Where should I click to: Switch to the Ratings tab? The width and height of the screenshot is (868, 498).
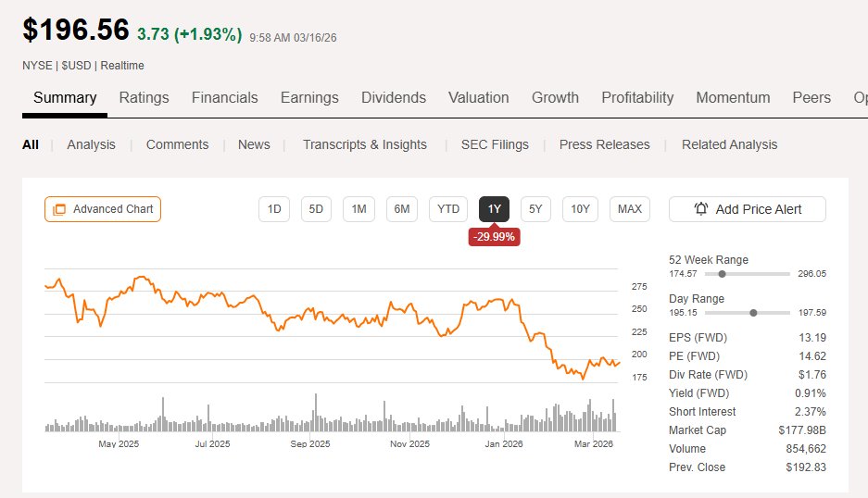click(144, 98)
